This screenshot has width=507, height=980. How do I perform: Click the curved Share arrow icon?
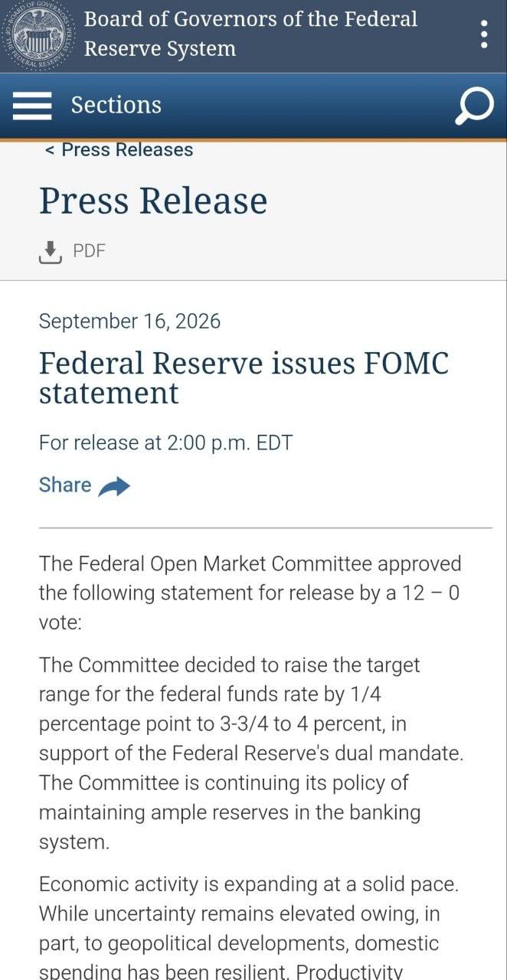tap(114, 486)
